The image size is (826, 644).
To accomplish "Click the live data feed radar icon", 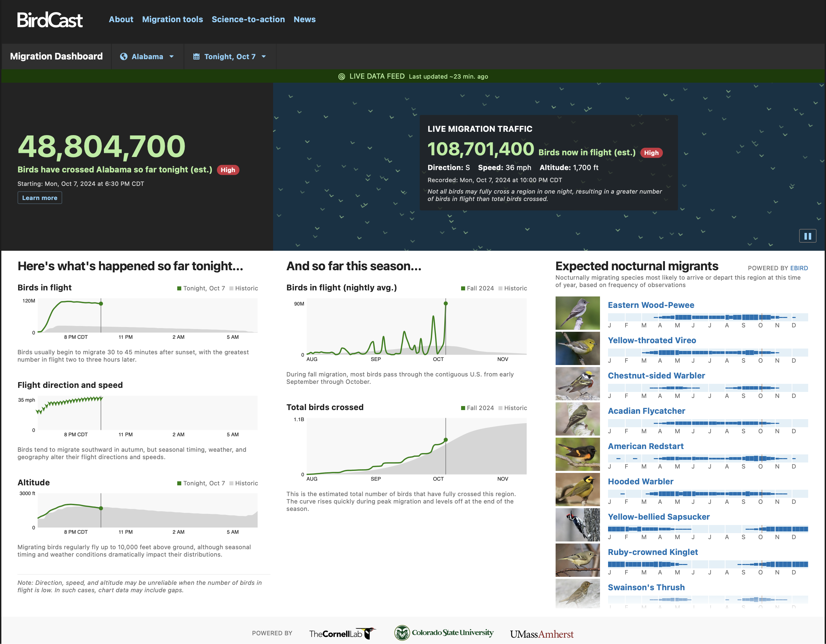I will point(341,77).
